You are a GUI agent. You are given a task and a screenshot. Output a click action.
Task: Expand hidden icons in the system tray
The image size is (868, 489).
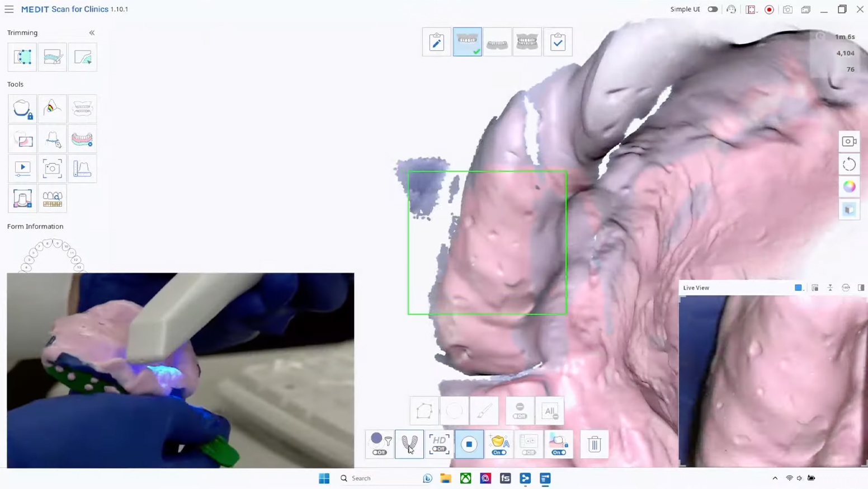(775, 478)
